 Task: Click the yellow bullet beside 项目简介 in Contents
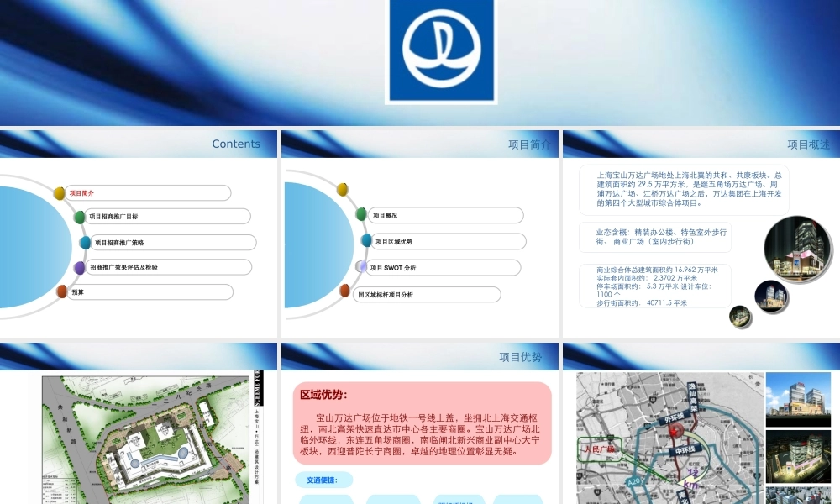click(x=59, y=193)
